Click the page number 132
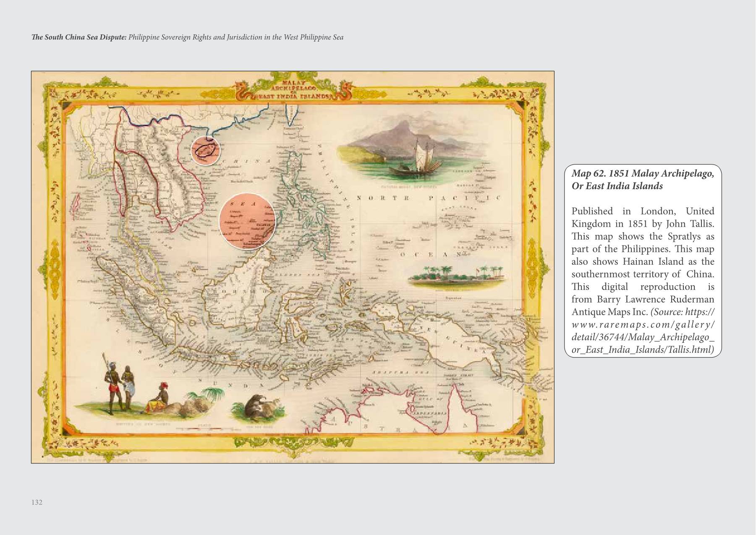 (37, 502)
